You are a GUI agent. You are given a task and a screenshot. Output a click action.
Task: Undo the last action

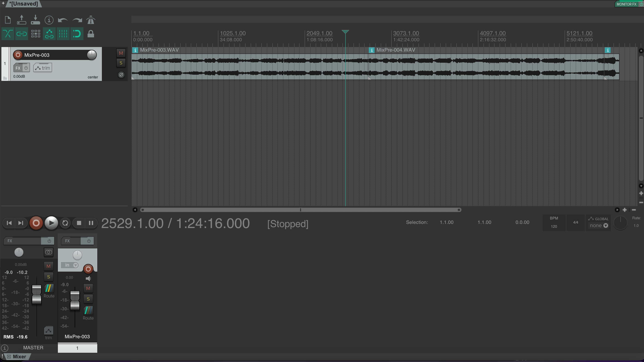coord(63,20)
